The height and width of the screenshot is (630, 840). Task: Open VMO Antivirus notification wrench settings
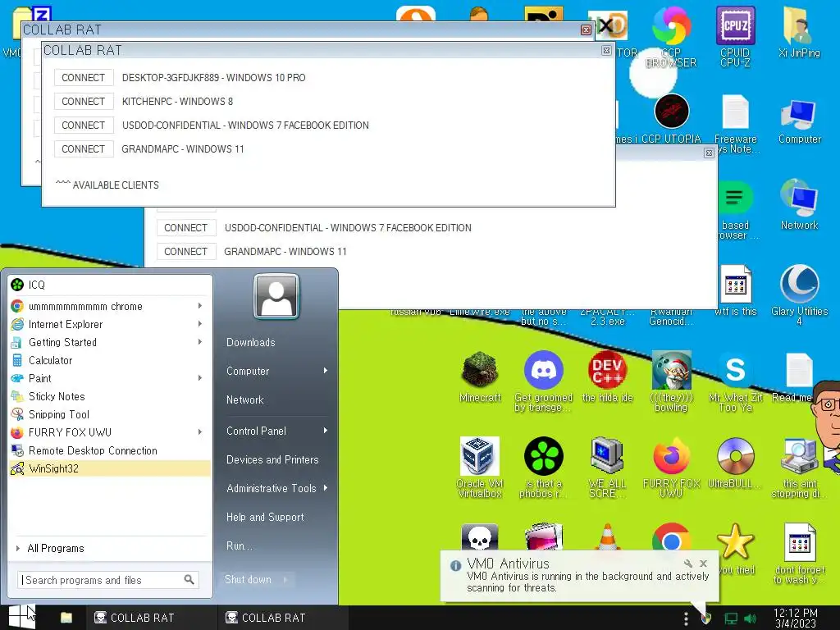point(688,563)
